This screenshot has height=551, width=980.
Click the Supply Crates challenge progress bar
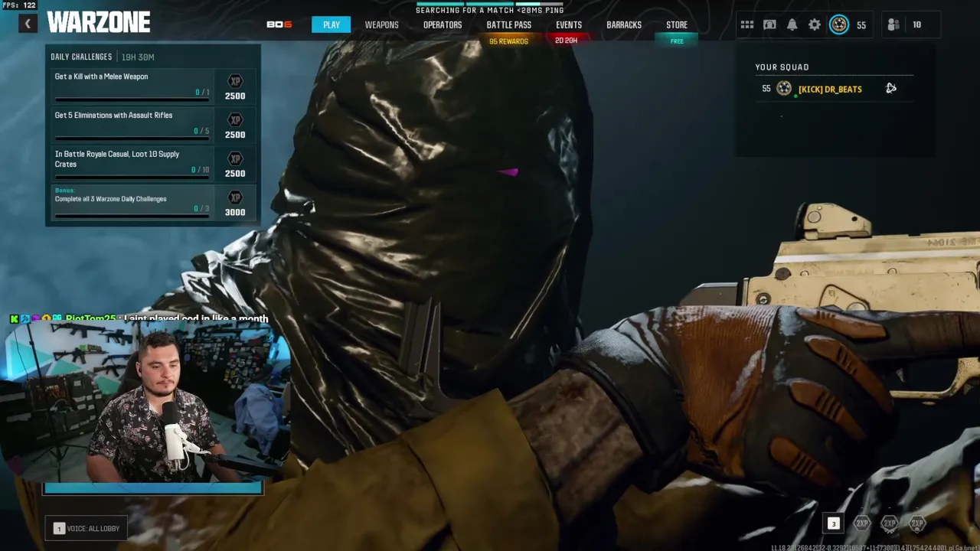[x=132, y=178]
